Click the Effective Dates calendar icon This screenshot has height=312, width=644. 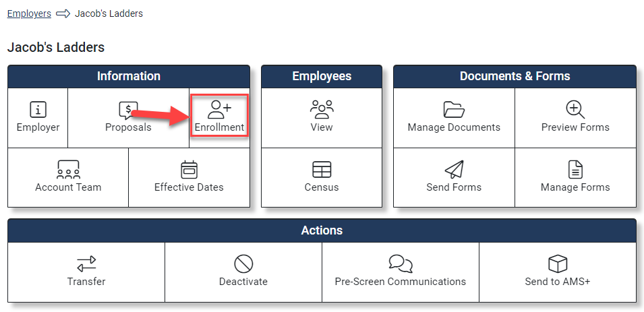(189, 170)
